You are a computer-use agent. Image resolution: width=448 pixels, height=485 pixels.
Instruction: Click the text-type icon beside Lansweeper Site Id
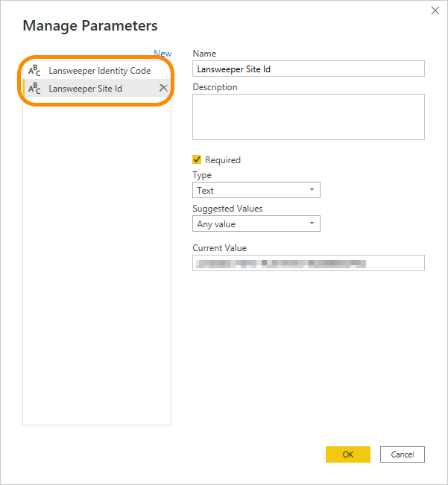[x=34, y=89]
